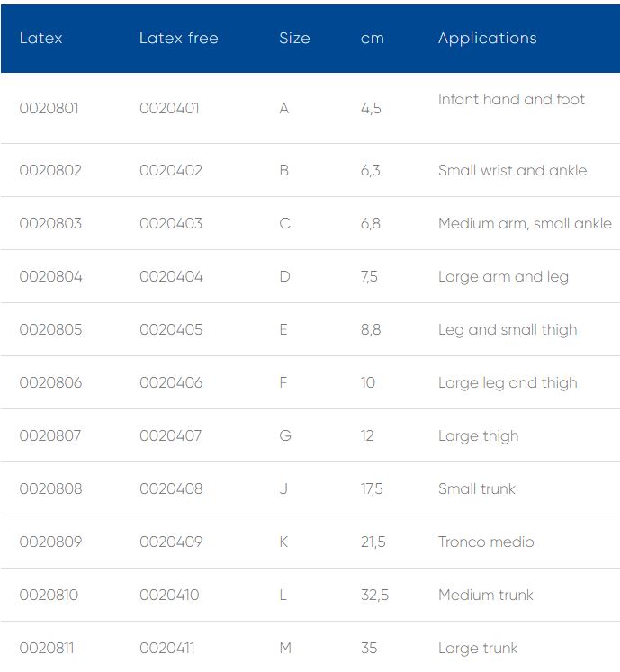Viewport: 620px width, 672px height.
Task: Select latex free code 0020408
Action: pyautogui.click(x=171, y=488)
